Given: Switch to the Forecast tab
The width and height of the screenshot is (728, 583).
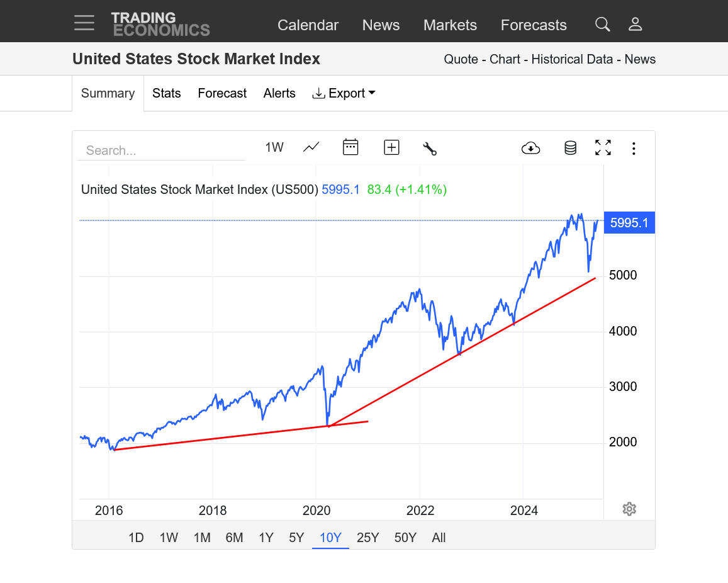Looking at the screenshot, I should [222, 93].
